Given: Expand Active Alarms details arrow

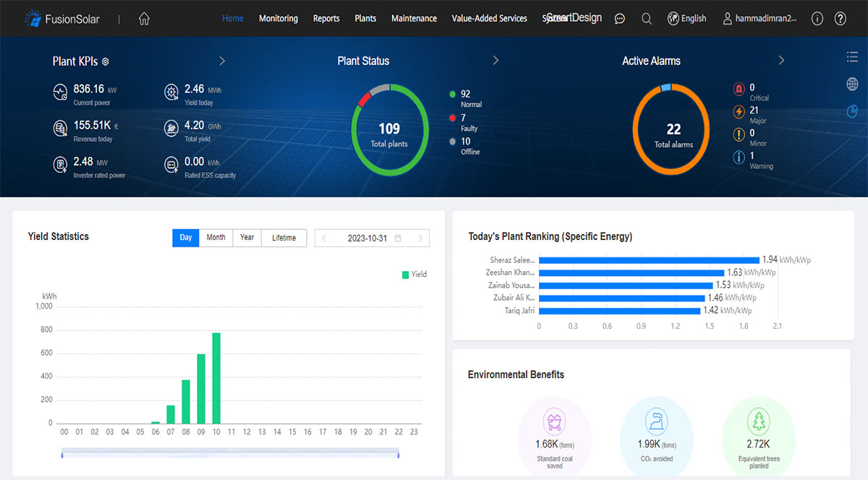Looking at the screenshot, I should (x=781, y=61).
